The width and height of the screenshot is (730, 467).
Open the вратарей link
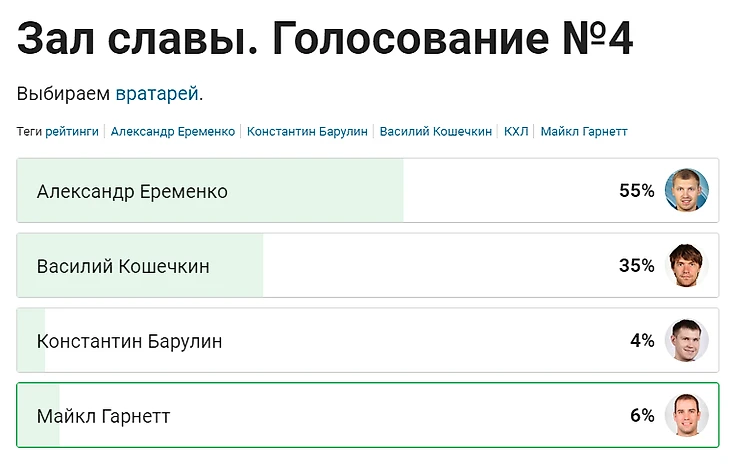157,94
